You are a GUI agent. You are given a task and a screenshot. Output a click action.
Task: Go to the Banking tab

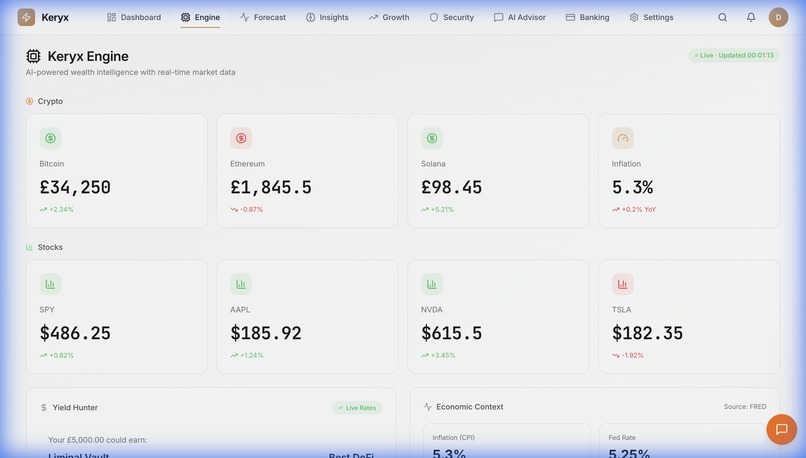pyautogui.click(x=588, y=17)
